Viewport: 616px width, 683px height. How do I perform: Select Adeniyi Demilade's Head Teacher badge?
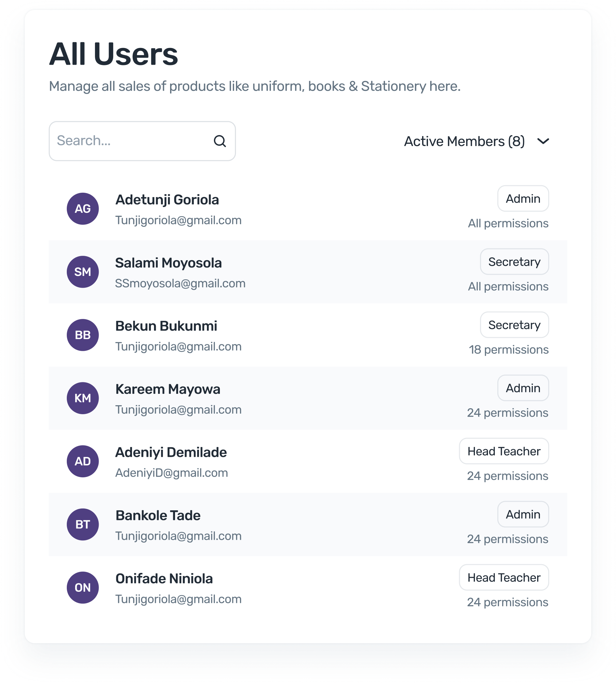click(503, 451)
